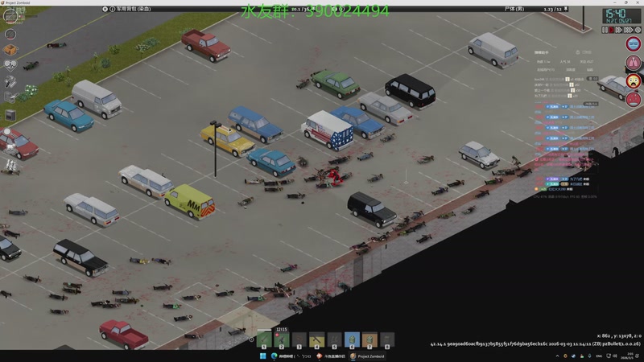Select hotbar slot 1
This screenshot has height=362, width=644.
click(x=264, y=340)
